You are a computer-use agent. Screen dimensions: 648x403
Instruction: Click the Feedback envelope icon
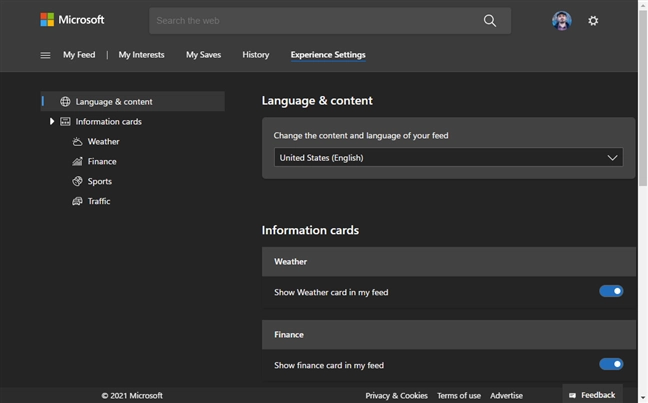tap(572, 396)
